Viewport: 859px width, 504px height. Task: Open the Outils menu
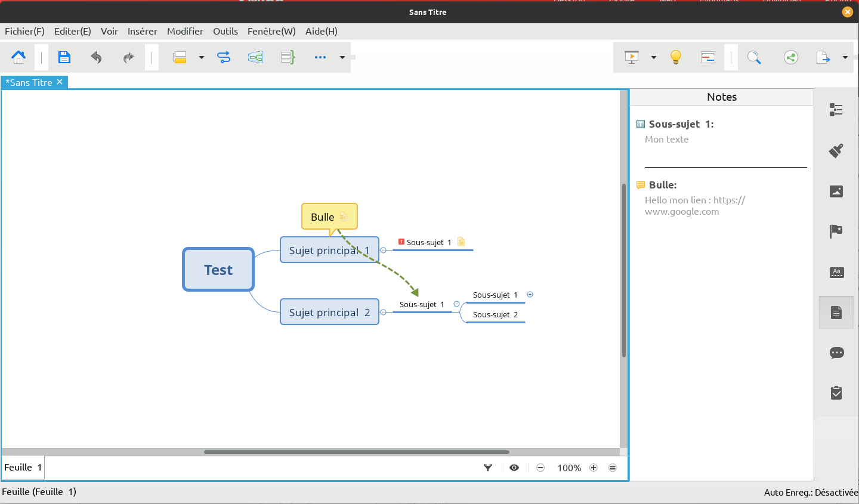[225, 31]
